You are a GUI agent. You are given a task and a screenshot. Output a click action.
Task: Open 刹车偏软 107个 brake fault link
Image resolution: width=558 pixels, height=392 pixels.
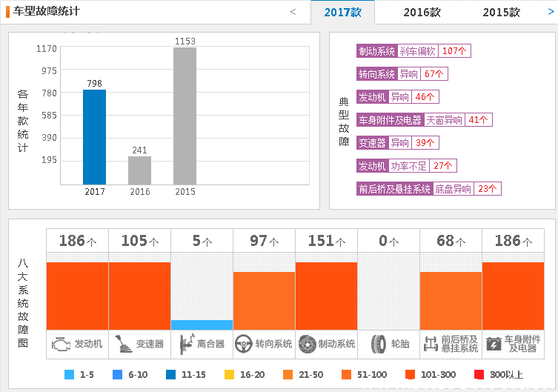pyautogui.click(x=434, y=51)
